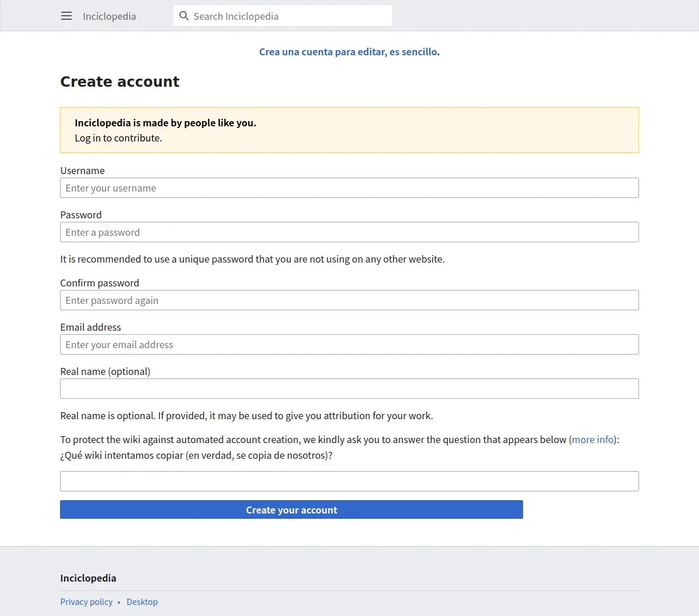The height and width of the screenshot is (616, 699).
Task: Click the 'Username' field label
Action: [x=83, y=171]
